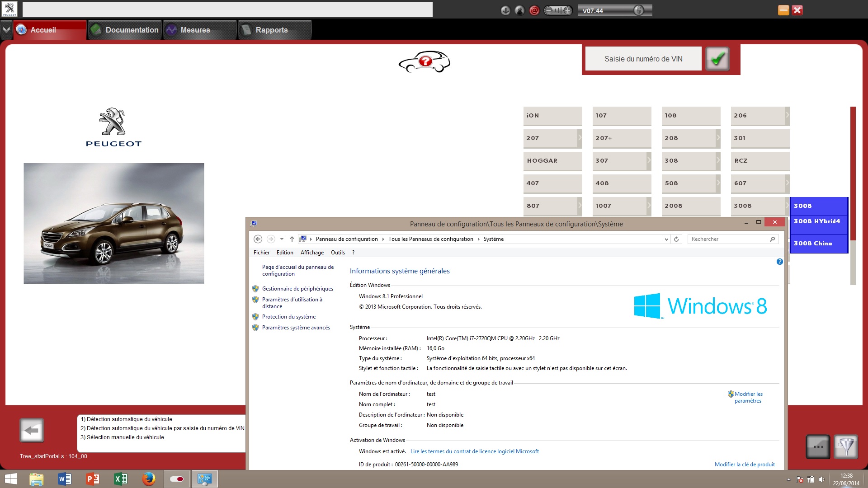Click the download arrow icon in top bar
The width and height of the screenshot is (868, 488).
(505, 10)
